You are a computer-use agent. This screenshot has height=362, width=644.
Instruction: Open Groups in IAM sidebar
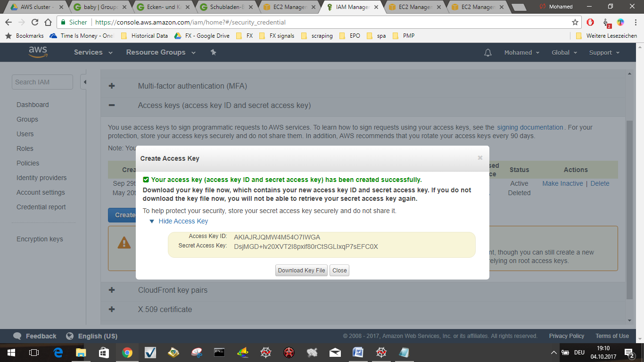(x=27, y=119)
